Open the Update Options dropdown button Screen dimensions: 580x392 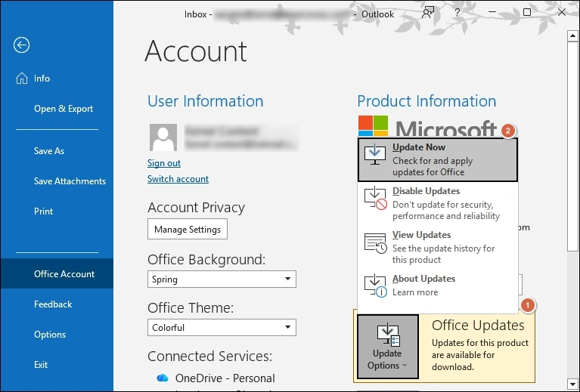coord(388,347)
